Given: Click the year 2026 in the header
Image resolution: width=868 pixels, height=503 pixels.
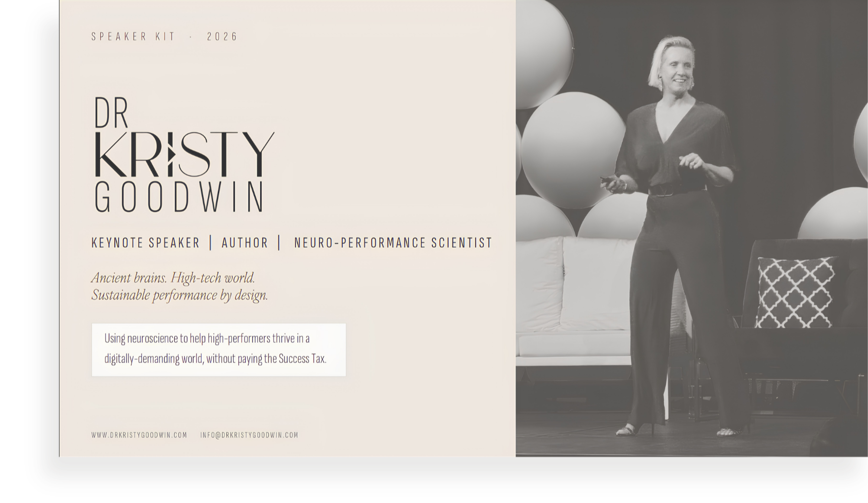Looking at the screenshot, I should click(x=222, y=37).
